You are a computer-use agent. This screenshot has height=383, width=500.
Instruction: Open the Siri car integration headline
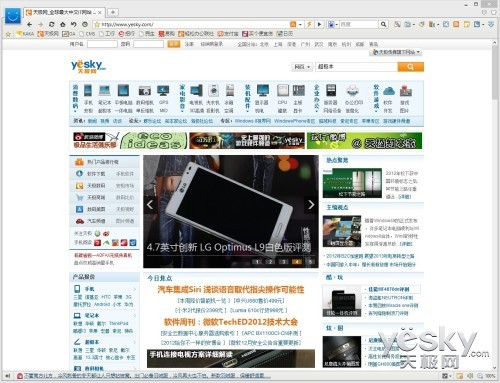tap(231, 290)
